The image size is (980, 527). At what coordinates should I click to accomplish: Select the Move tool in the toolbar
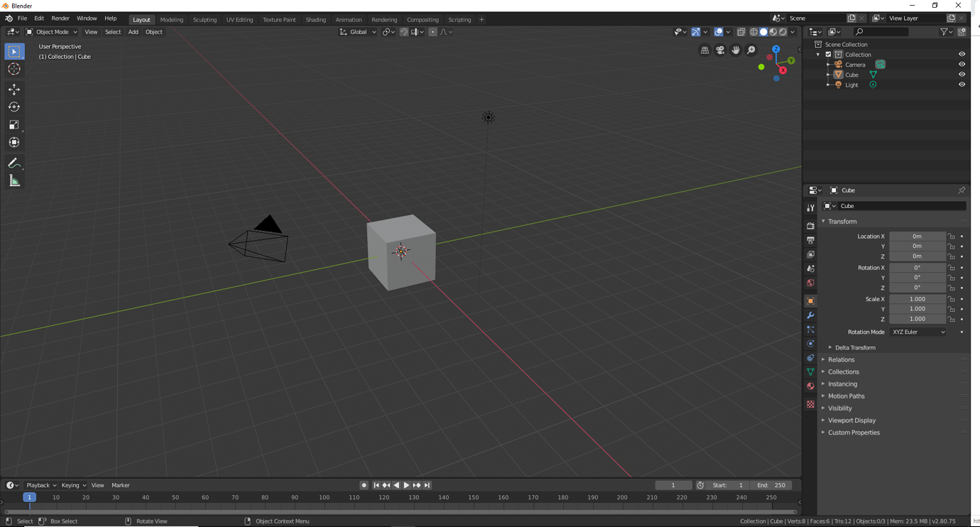pos(14,89)
